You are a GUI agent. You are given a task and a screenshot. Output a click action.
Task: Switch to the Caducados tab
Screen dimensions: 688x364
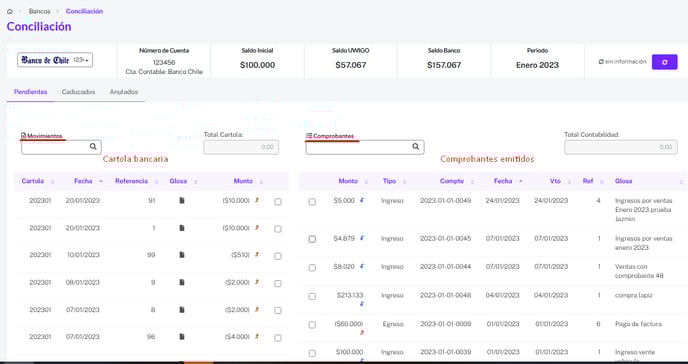78,92
